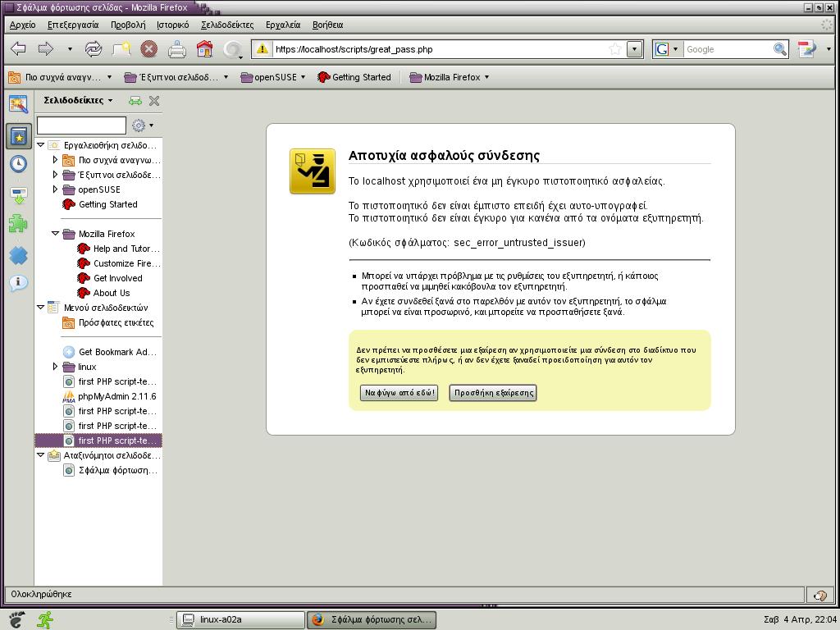Select About Us bookmark

(103, 293)
